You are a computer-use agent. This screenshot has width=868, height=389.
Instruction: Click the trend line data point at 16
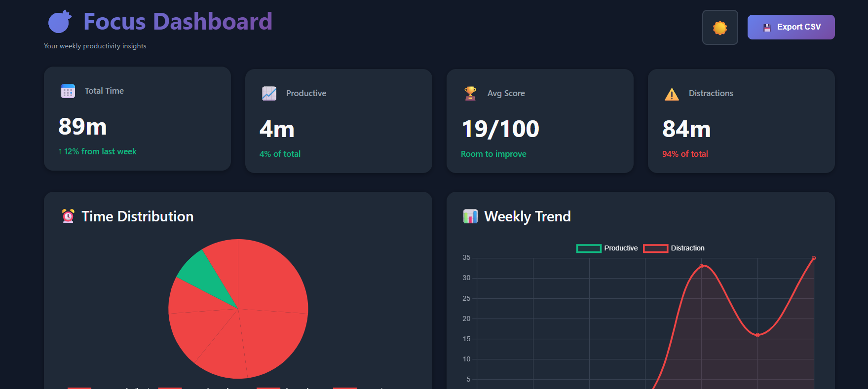[757, 335]
